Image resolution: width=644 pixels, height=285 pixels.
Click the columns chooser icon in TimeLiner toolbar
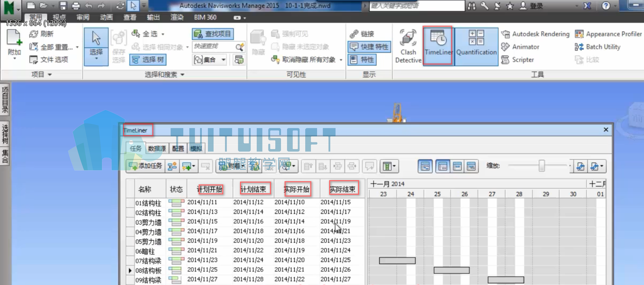click(x=389, y=166)
